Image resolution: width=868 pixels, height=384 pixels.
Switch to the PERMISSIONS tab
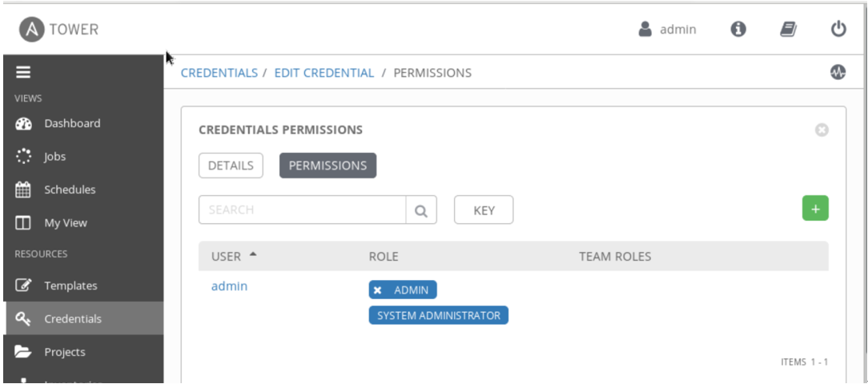[328, 166]
